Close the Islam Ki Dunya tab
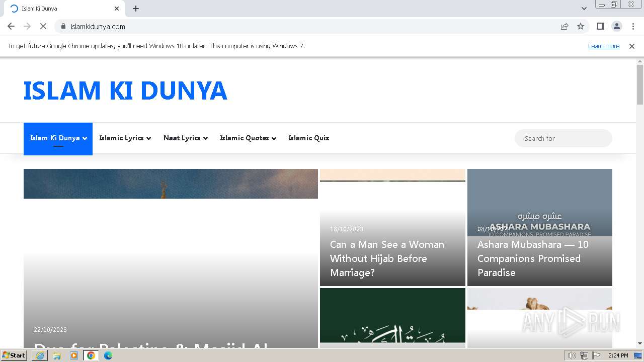The width and height of the screenshot is (644, 362). point(117,9)
